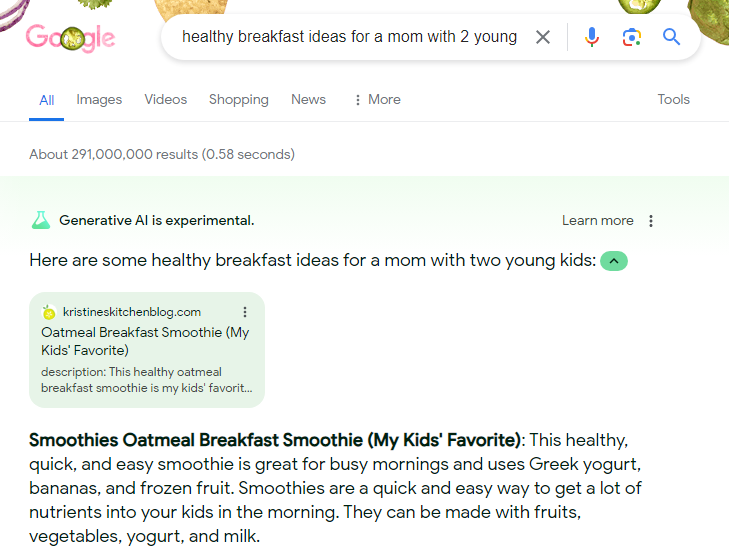Click the blue search magnifier icon

coord(672,37)
